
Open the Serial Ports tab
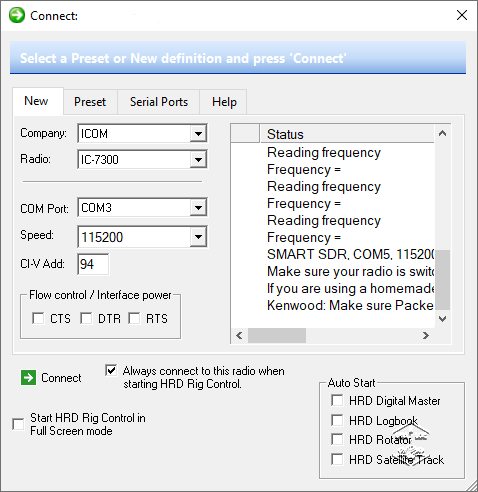[159, 102]
